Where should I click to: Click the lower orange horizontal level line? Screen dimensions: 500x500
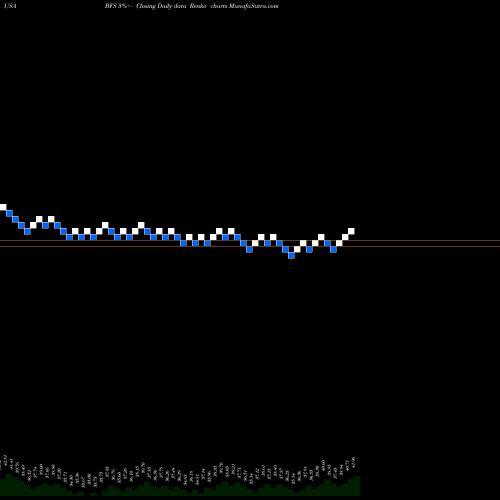tap(250, 246)
